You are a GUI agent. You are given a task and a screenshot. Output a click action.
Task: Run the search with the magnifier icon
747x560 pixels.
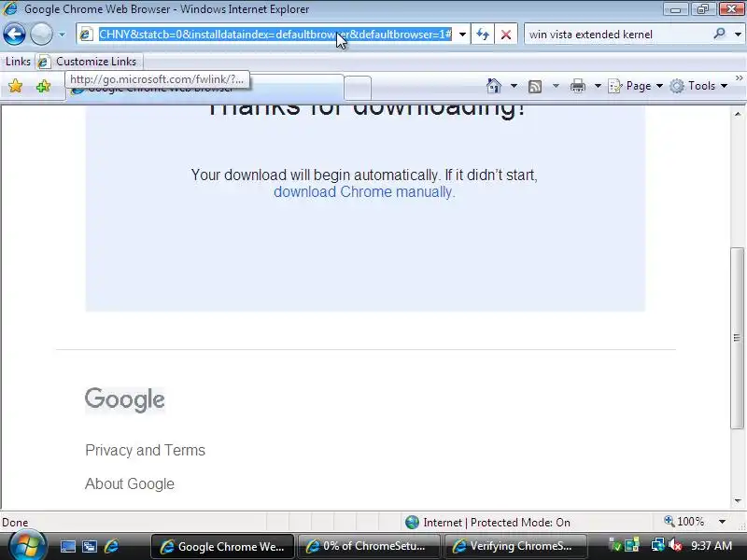tap(719, 34)
